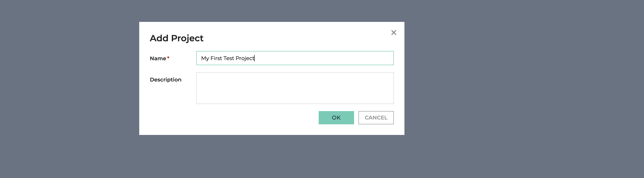Screen dimensions: 644x178
Task: Click the Description field label
Action: [166, 80]
